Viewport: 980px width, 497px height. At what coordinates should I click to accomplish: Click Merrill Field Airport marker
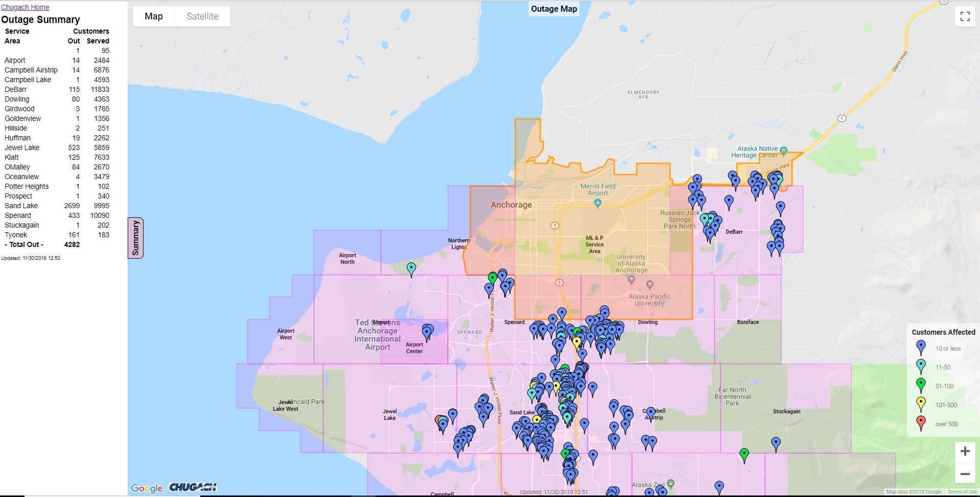tap(597, 203)
